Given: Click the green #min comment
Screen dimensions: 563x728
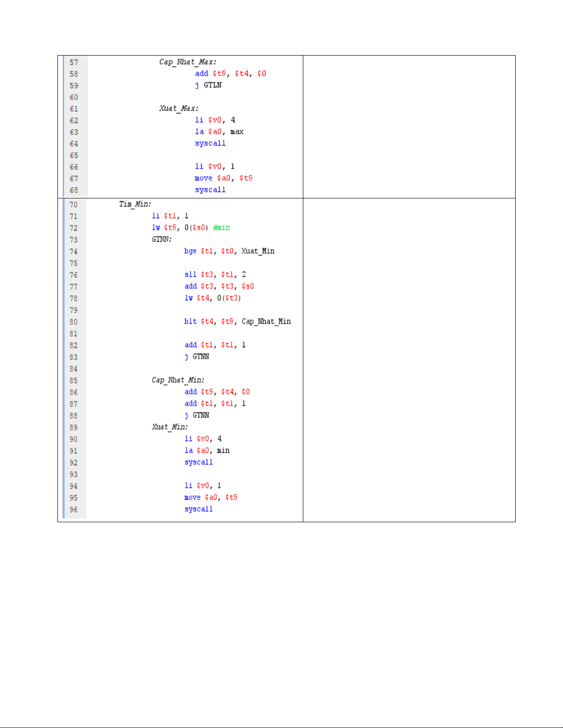Looking at the screenshot, I should [222, 228].
